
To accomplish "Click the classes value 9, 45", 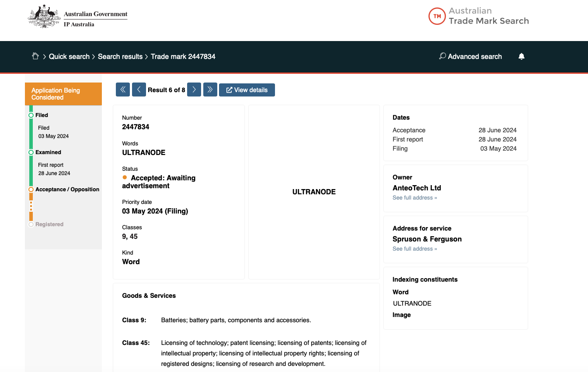I will click(130, 237).
